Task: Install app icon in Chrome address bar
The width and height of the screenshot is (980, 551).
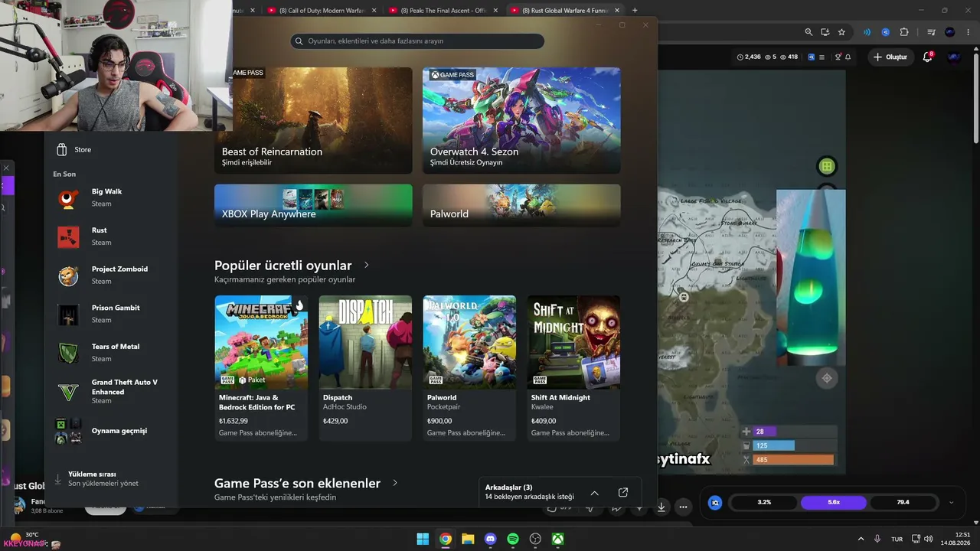Action: [x=825, y=32]
